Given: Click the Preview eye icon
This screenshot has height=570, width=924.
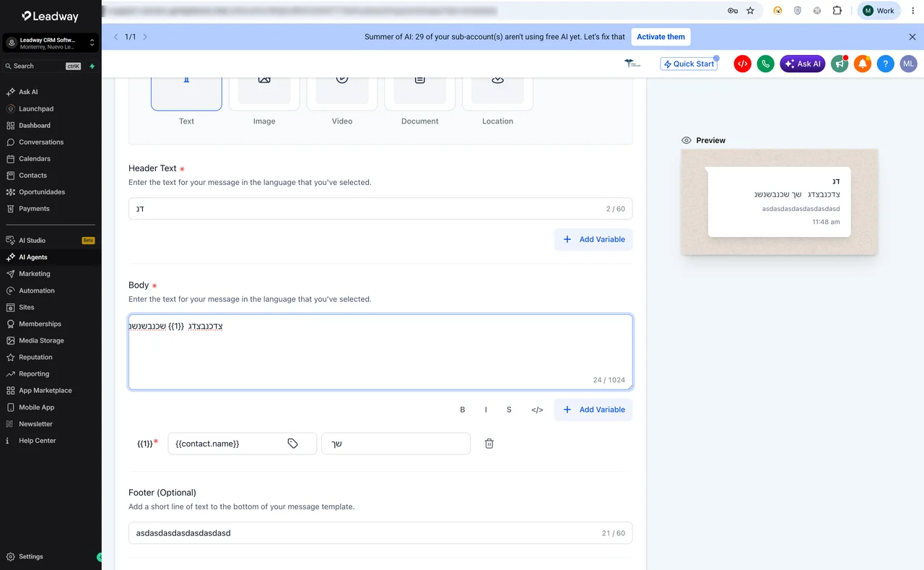Looking at the screenshot, I should click(x=687, y=140).
